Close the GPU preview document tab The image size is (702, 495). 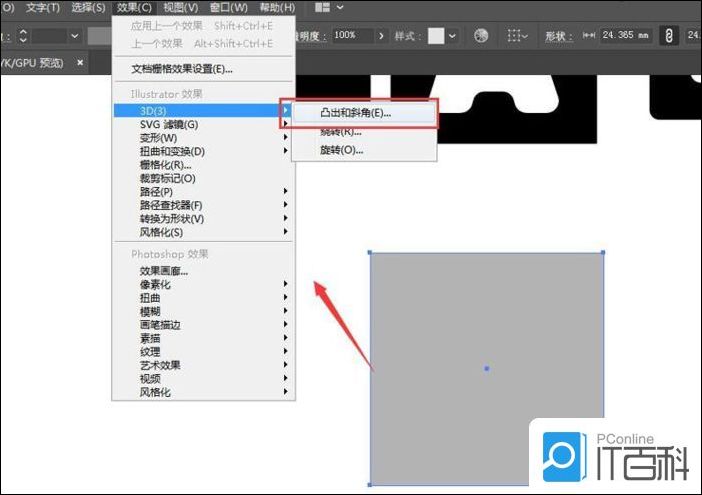pyautogui.click(x=80, y=62)
